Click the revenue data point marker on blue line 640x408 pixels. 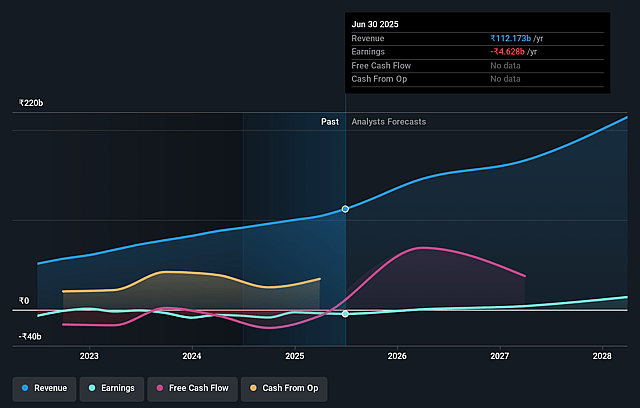click(x=345, y=209)
